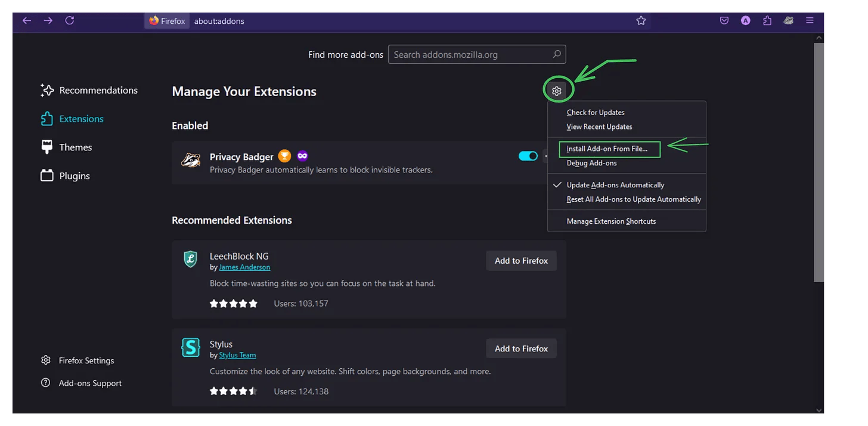Reload the page with refresh icon
The height and width of the screenshot is (426, 868).
pos(70,21)
